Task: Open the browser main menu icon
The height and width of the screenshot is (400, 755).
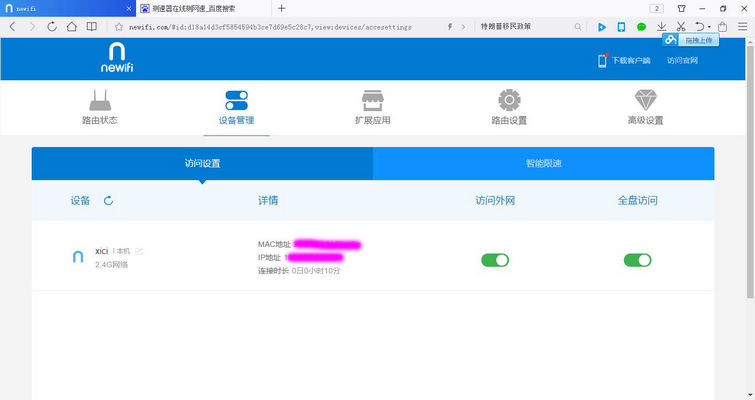Action: pyautogui.click(x=742, y=26)
